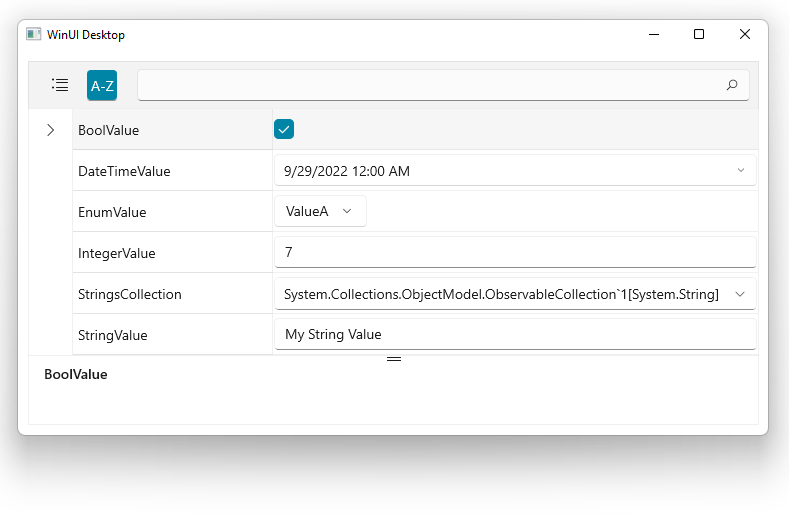Maximize the WinUI Desktop window
Image resolution: width=790 pixels, height=520 pixels.
(699, 34)
